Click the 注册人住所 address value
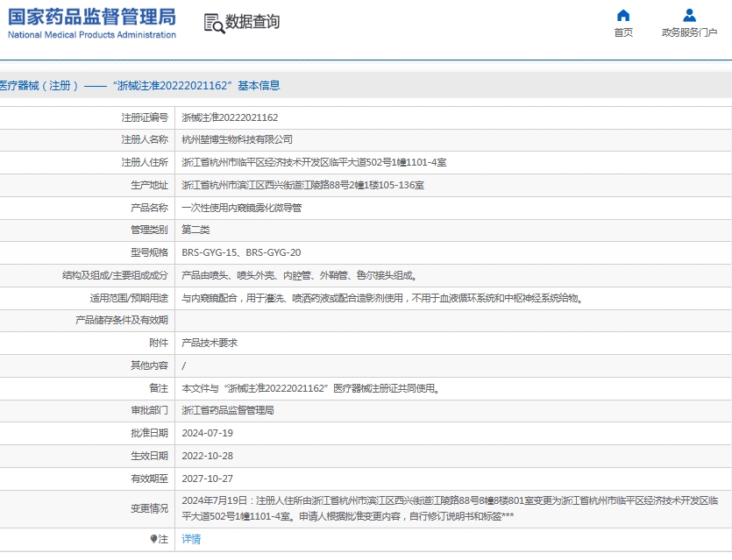The image size is (732, 560). coord(314,162)
